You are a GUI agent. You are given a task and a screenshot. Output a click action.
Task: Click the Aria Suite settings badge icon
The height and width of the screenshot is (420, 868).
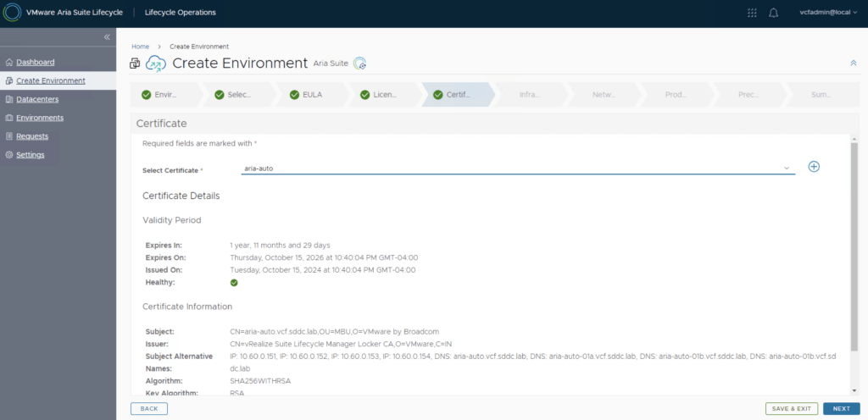(359, 64)
